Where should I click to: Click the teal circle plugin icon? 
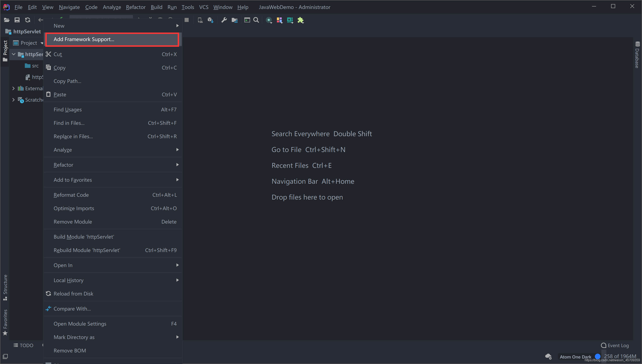click(269, 20)
